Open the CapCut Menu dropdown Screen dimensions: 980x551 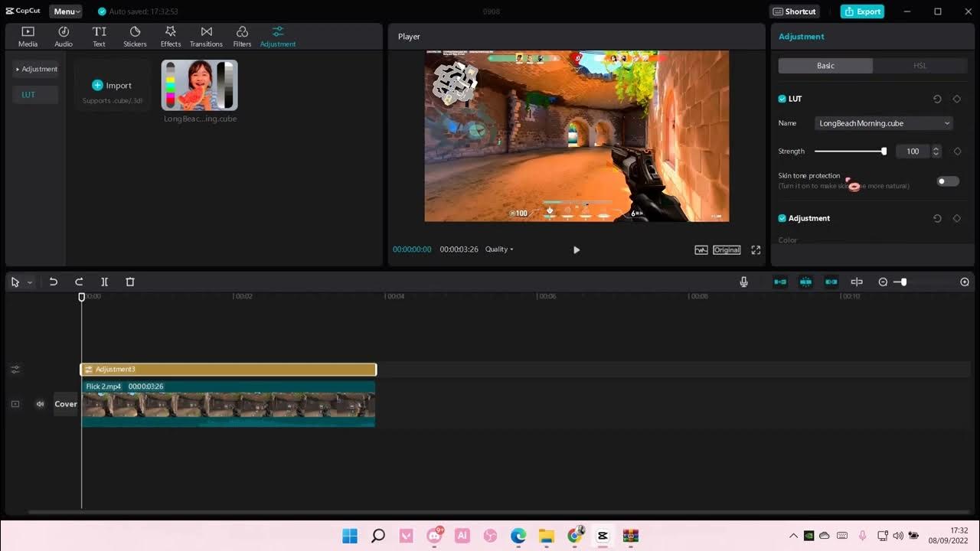[x=67, y=11]
